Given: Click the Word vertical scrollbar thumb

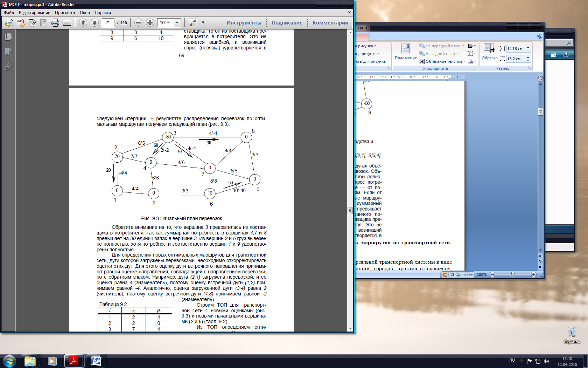Looking at the screenshot, I should click(x=540, y=111).
